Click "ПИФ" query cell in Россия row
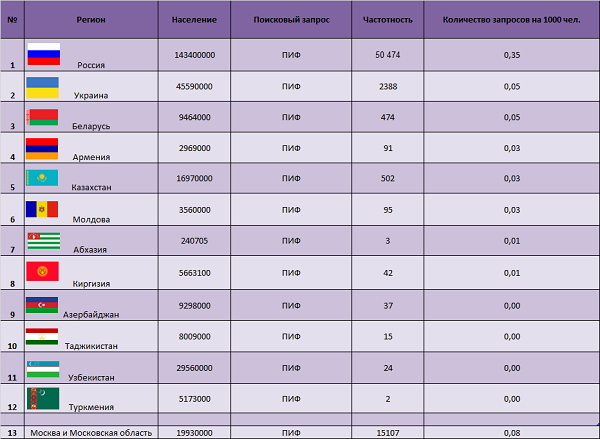This screenshot has height=439, width=600. pyautogui.click(x=291, y=55)
